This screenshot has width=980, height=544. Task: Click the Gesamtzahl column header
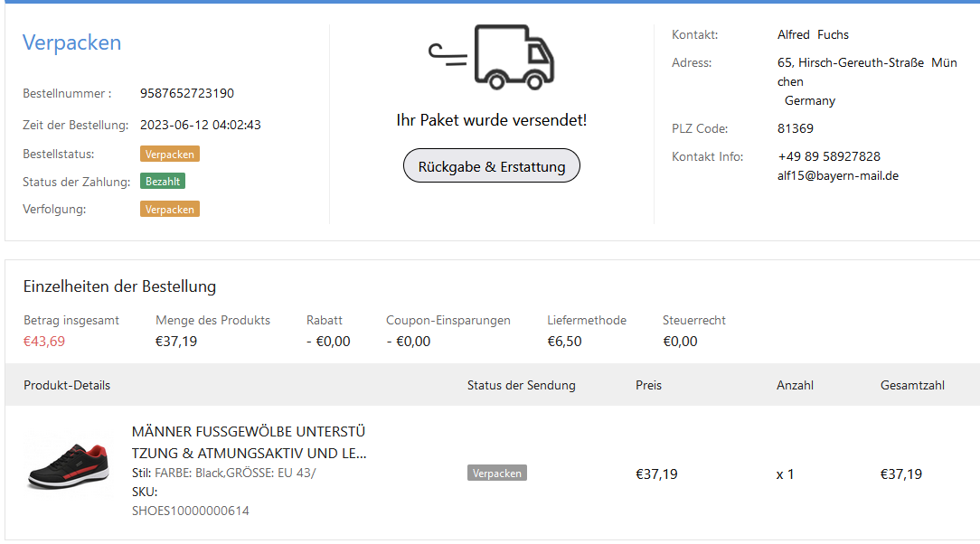click(x=912, y=385)
